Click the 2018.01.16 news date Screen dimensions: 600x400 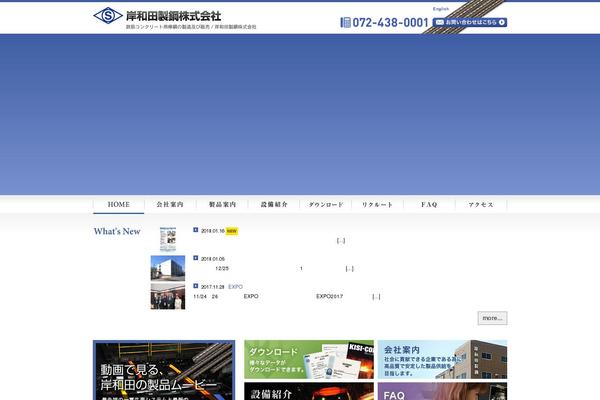tap(213, 231)
